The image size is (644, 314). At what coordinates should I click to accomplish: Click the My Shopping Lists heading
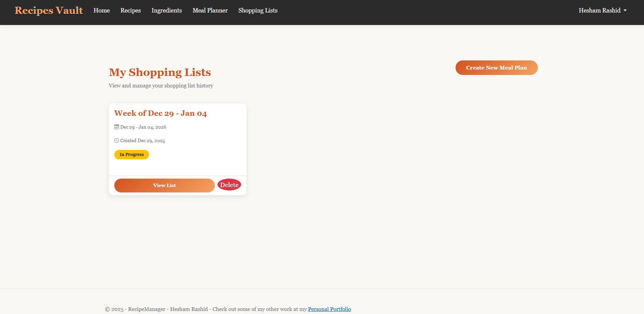coord(159,72)
